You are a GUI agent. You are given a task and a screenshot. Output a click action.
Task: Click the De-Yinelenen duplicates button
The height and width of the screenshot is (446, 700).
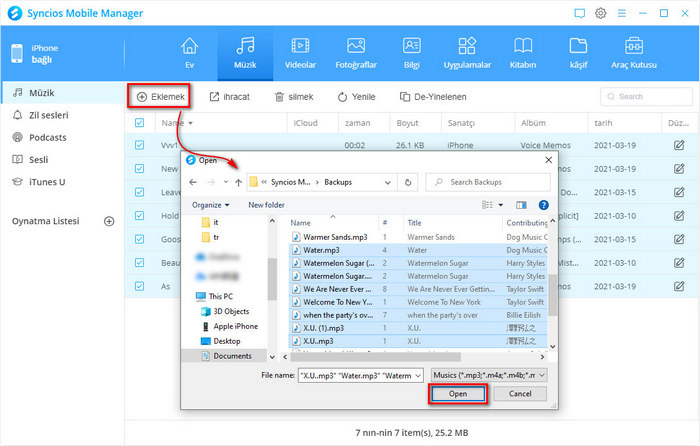tap(433, 96)
